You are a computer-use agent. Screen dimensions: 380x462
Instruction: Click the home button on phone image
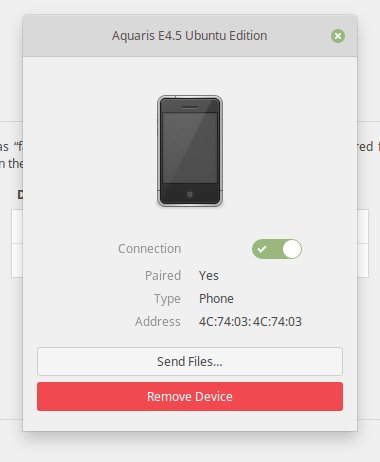190,194
